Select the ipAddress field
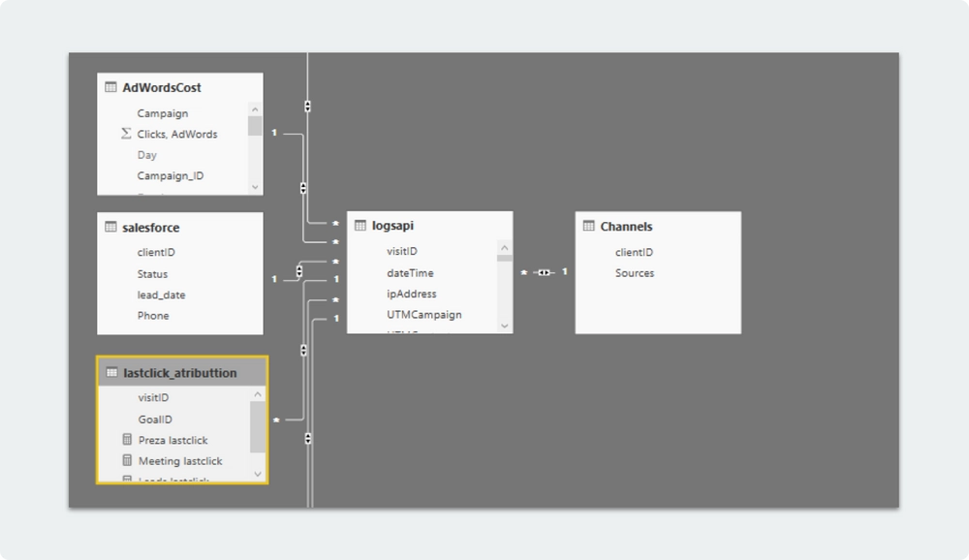 pos(412,294)
